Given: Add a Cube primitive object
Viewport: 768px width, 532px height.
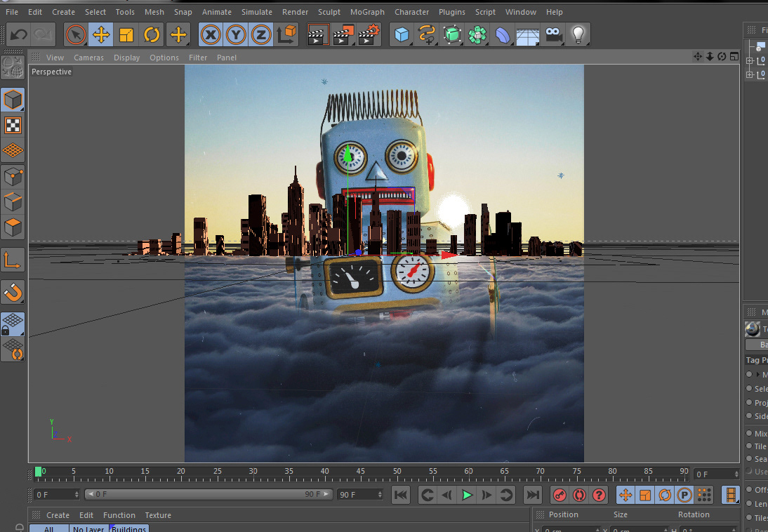Looking at the screenshot, I should click(x=402, y=34).
